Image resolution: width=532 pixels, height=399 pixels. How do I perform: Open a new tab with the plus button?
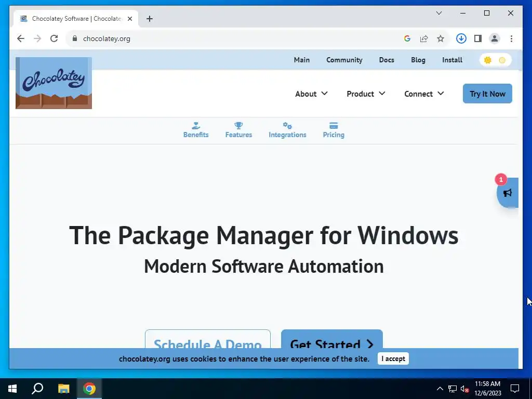point(150,19)
